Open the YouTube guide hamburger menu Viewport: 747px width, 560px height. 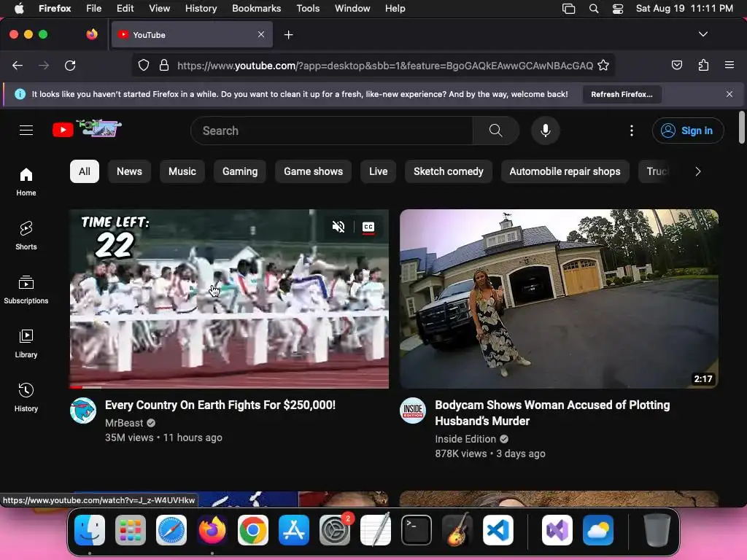[x=26, y=130]
